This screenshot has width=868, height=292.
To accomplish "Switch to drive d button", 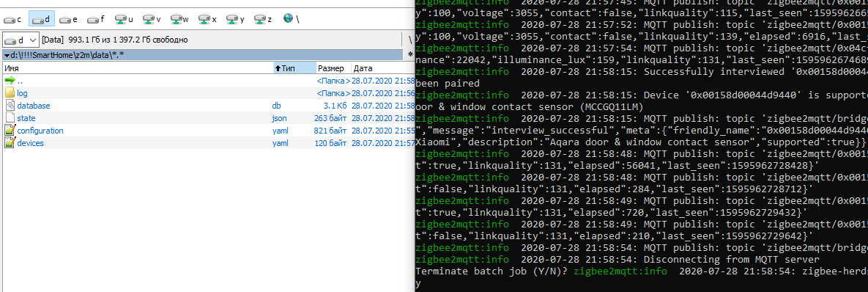I will 41,19.
